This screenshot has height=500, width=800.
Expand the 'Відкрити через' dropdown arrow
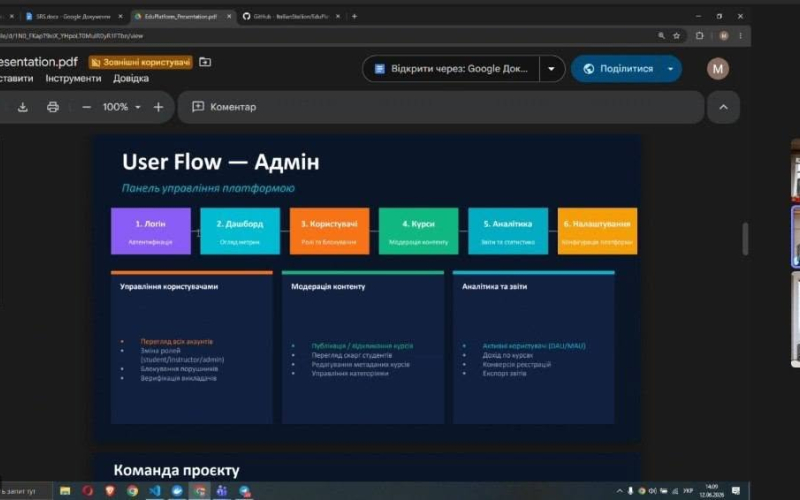pyautogui.click(x=552, y=69)
